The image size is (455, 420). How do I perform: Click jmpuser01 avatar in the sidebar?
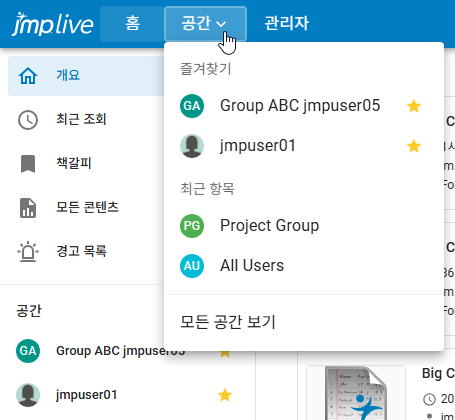tap(28, 395)
